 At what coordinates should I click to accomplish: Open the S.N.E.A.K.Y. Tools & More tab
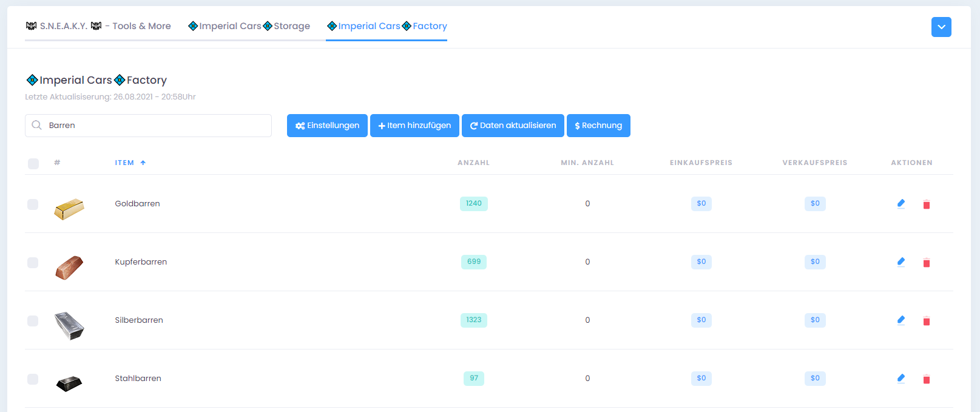pyautogui.click(x=98, y=26)
